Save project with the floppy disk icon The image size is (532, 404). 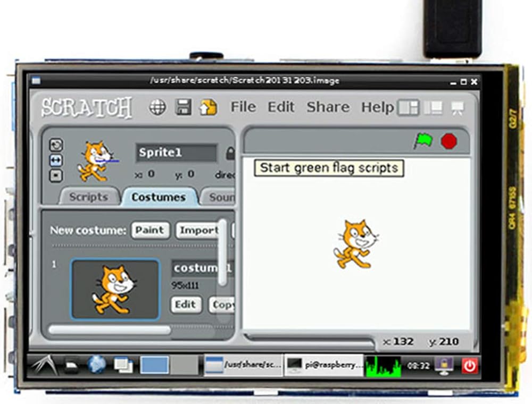184,107
